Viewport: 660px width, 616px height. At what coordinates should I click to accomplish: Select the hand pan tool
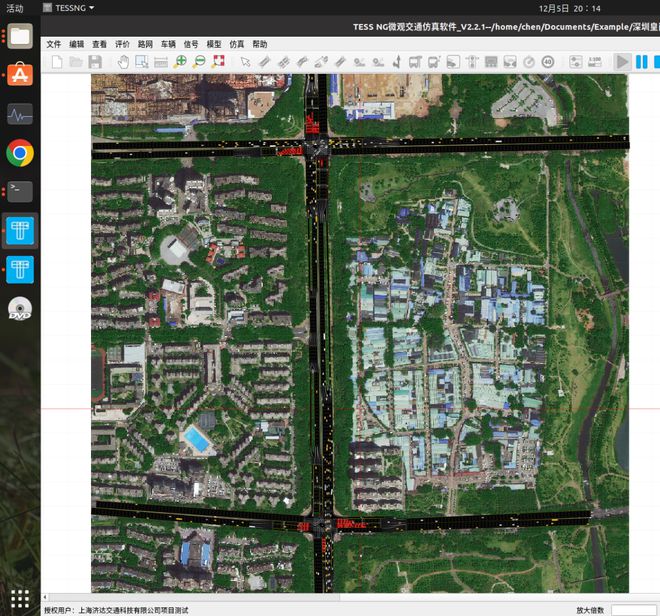[x=123, y=62]
